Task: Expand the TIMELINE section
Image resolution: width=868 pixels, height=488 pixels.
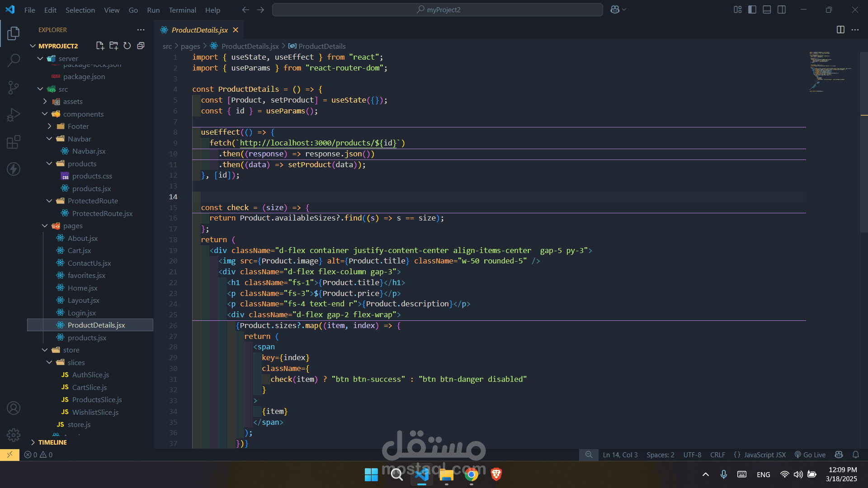Action: (x=52, y=442)
